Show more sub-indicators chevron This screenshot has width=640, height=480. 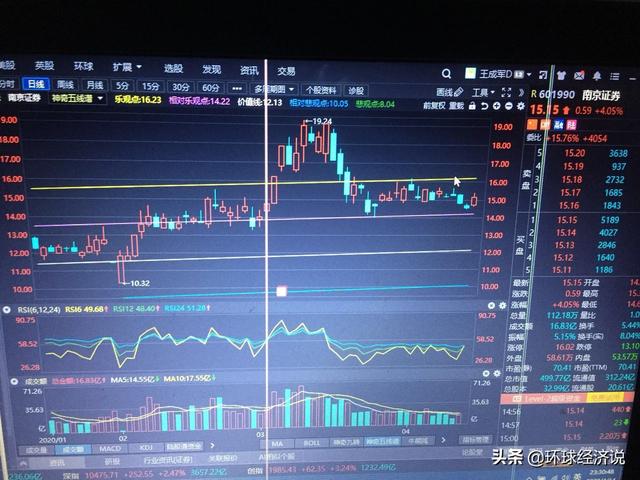tap(212, 445)
